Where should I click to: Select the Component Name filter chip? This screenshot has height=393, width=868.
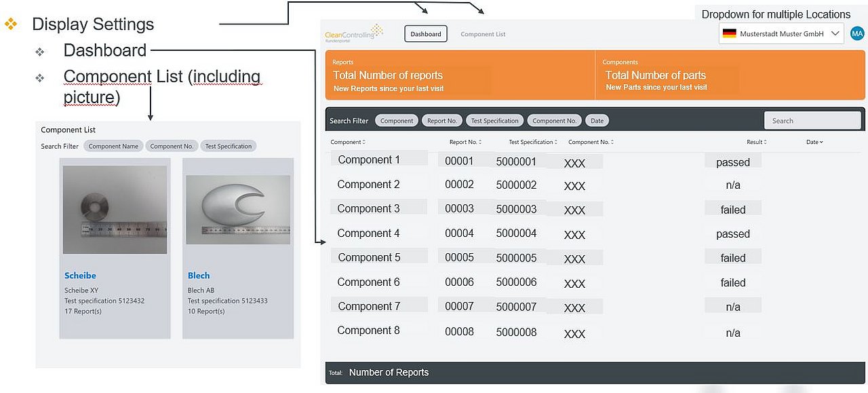[113, 146]
